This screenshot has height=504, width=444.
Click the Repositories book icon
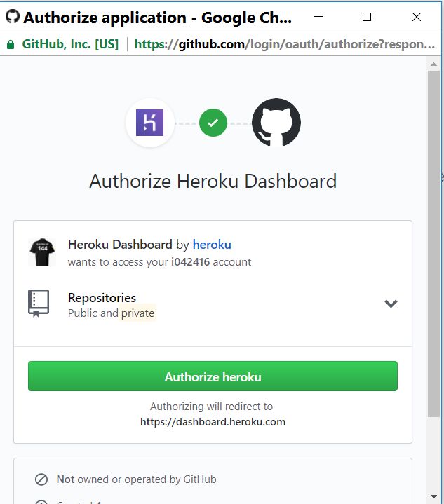point(39,303)
